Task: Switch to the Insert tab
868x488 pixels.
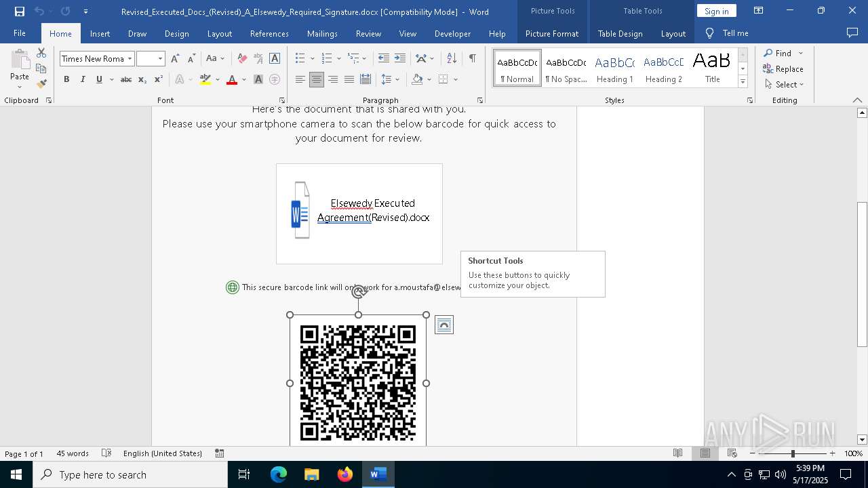Action: click(x=100, y=33)
